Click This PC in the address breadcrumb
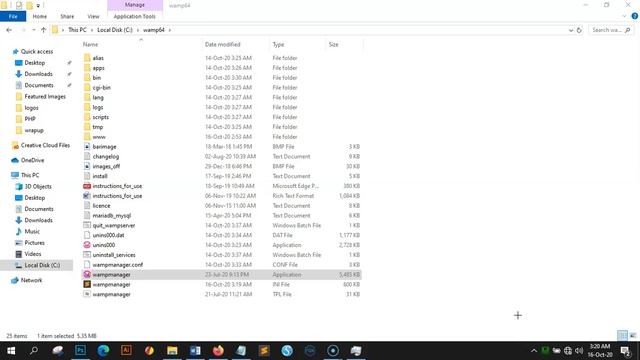The height and width of the screenshot is (360, 640). [77, 30]
